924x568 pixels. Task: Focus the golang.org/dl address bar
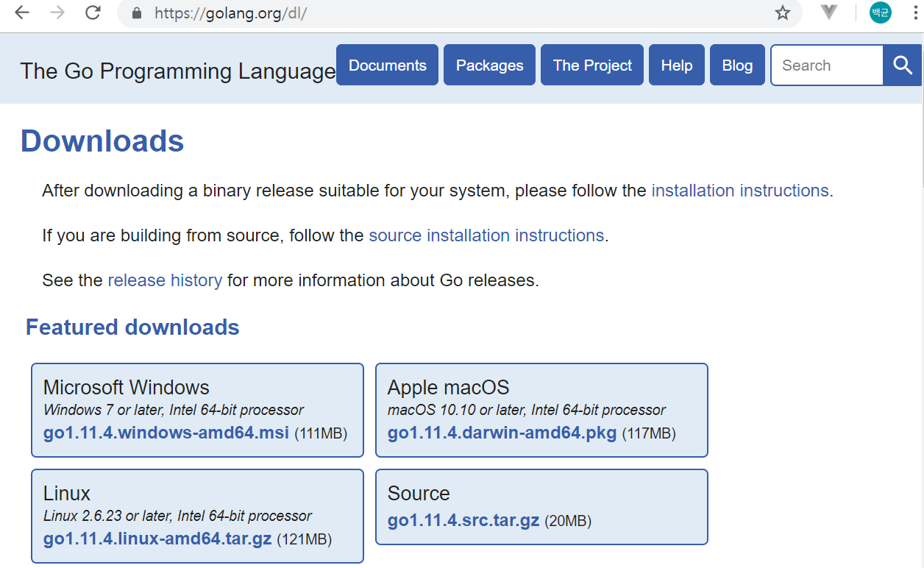pyautogui.click(x=460, y=13)
